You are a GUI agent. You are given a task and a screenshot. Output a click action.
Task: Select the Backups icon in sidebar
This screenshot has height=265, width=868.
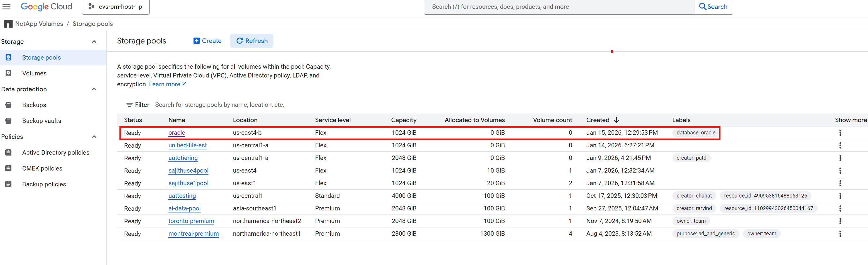click(8, 105)
